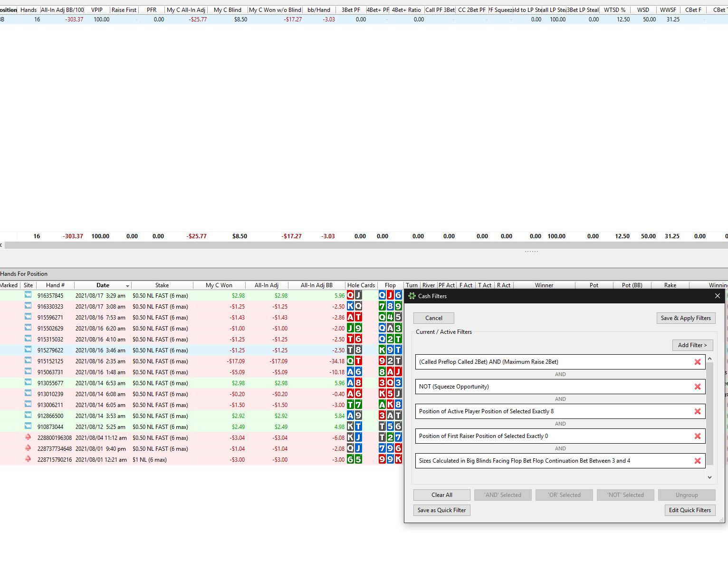The height and width of the screenshot is (573, 728).
Task: Click the panel splitter grip dots
Action: point(532,252)
